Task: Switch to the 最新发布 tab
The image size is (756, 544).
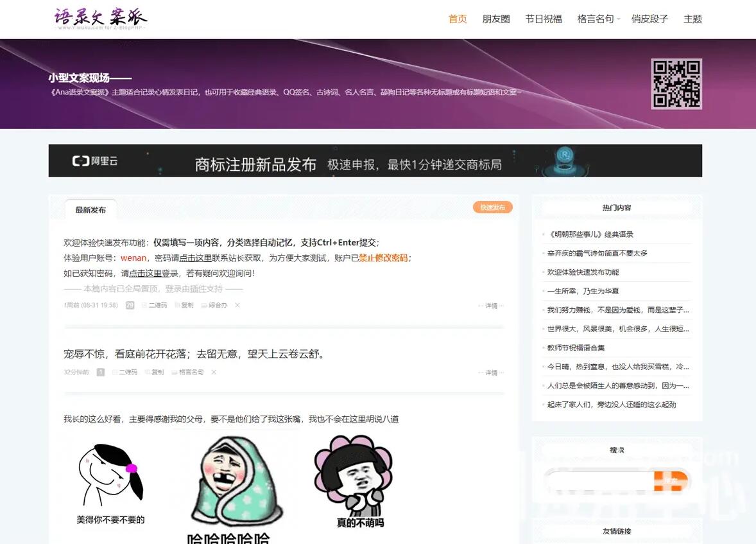Action: click(89, 209)
